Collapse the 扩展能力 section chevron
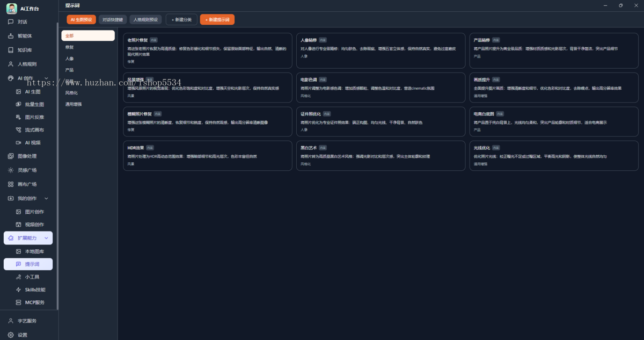The image size is (644, 340). click(x=46, y=238)
